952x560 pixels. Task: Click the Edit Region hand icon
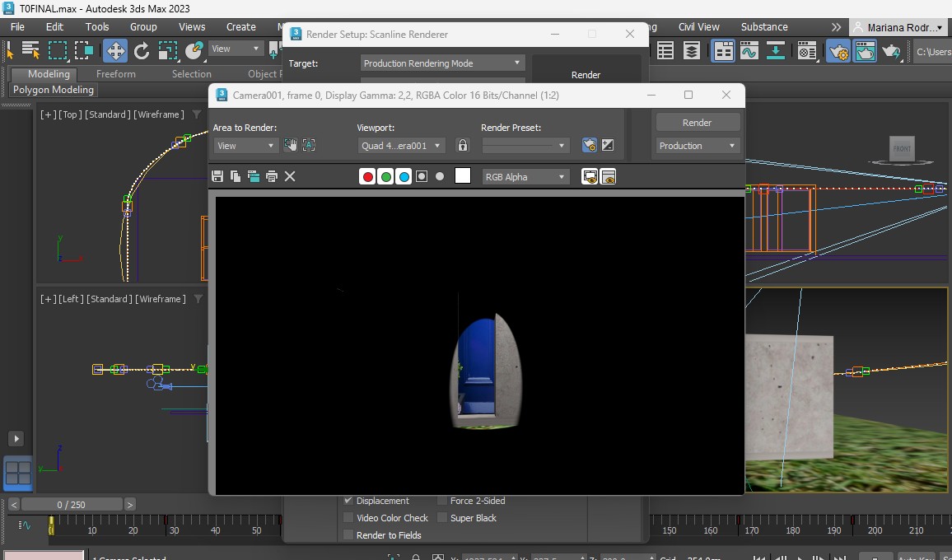(291, 145)
